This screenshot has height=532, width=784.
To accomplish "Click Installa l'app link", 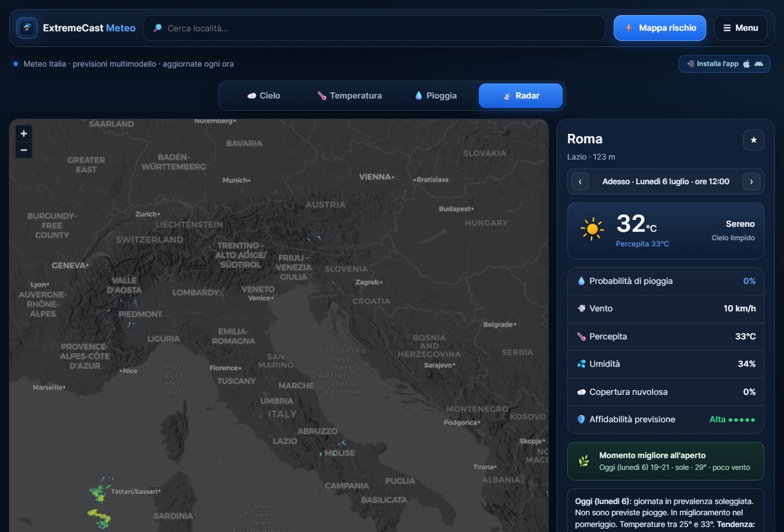I will click(724, 64).
